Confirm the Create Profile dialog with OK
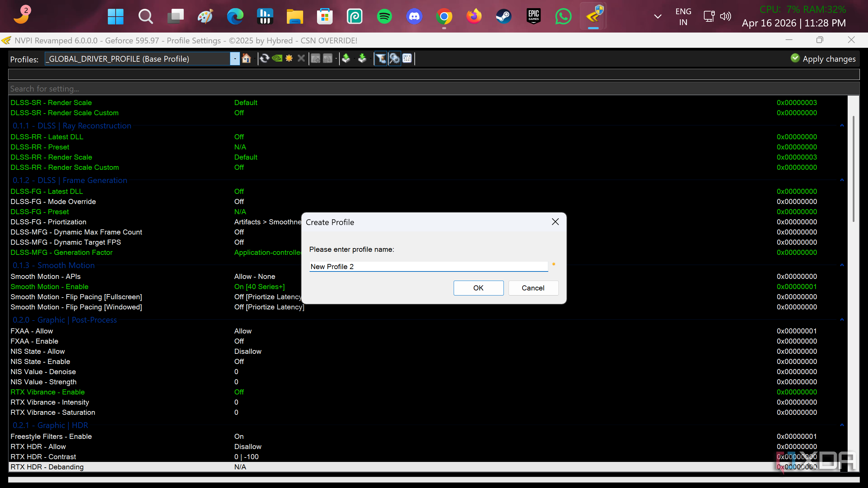Screen dimensions: 868x488 point(478,288)
